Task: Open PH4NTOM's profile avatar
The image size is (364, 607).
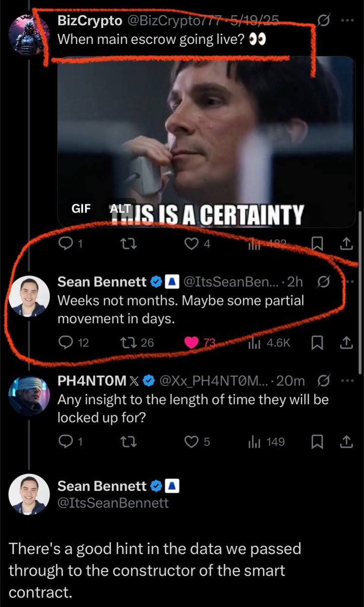Action: click(29, 396)
